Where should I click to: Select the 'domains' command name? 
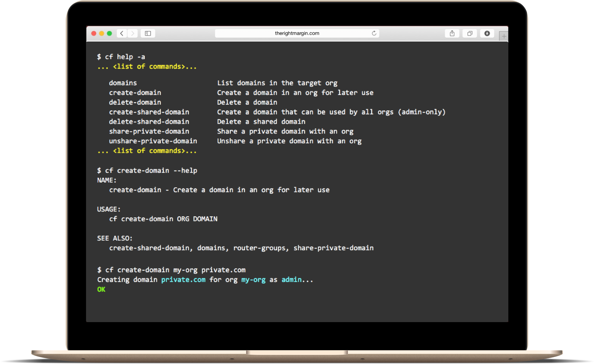tap(123, 83)
